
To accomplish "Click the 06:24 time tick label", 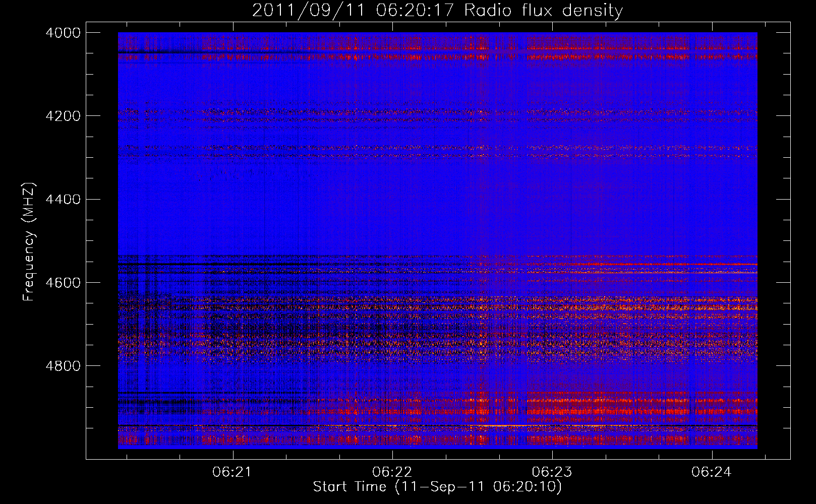I will [x=712, y=472].
